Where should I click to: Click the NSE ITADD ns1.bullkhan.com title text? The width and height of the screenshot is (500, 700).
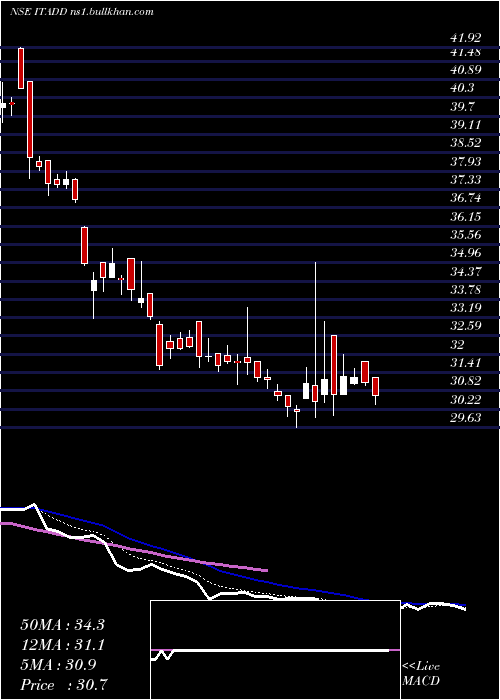(x=82, y=12)
